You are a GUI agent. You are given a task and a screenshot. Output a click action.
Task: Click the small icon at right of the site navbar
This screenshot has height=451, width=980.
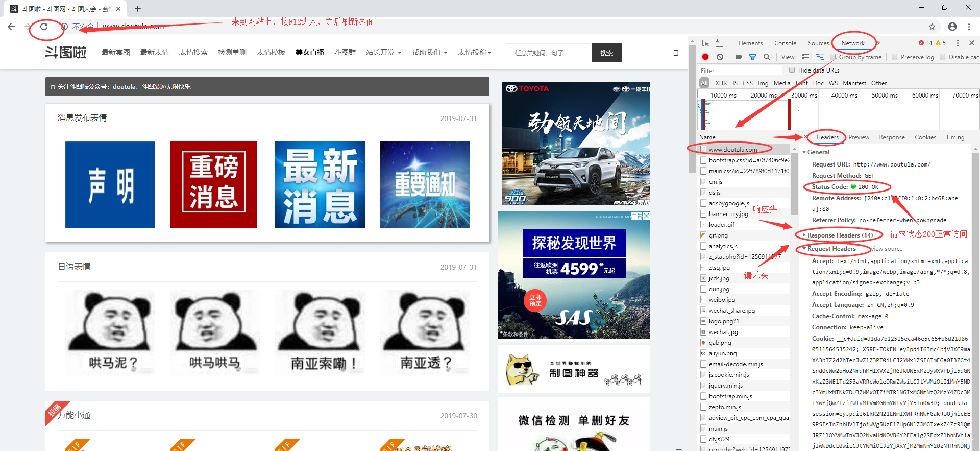click(676, 53)
